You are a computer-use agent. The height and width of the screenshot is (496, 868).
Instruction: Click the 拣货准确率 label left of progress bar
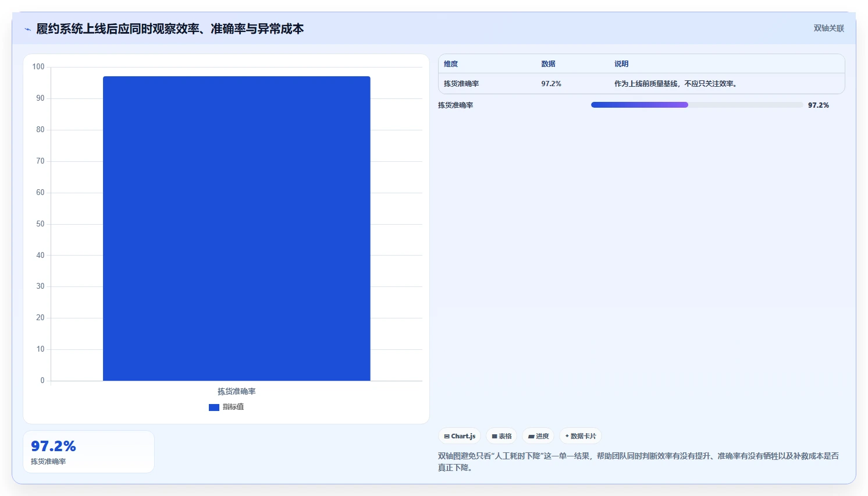coord(456,105)
